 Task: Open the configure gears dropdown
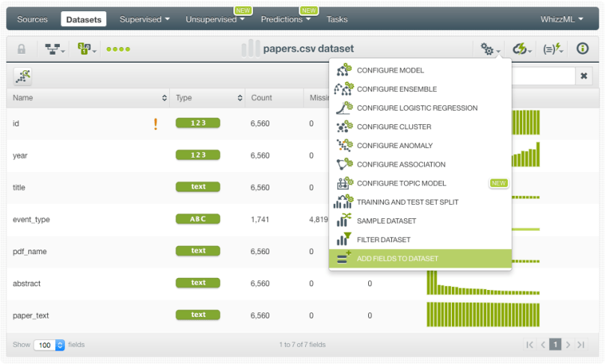(x=491, y=49)
